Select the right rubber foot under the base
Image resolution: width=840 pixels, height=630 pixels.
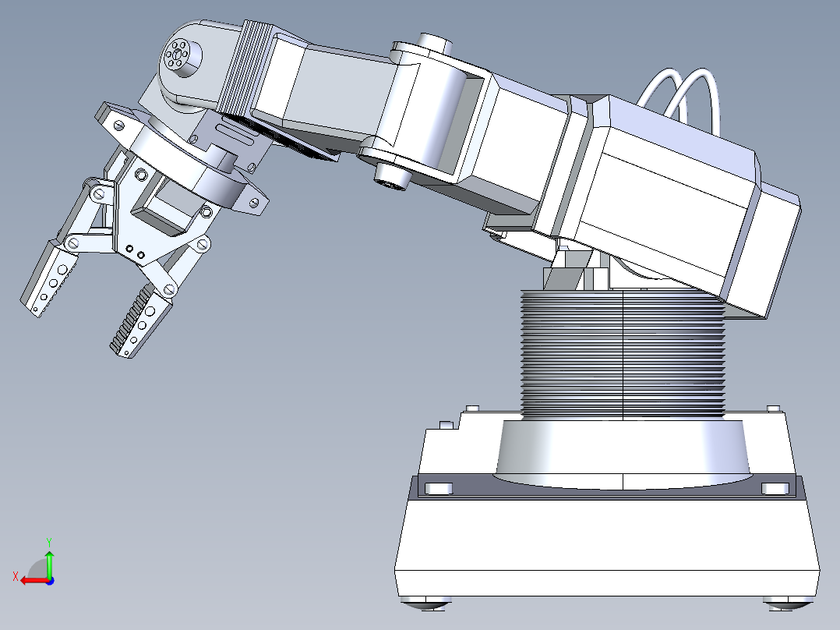tap(789, 603)
